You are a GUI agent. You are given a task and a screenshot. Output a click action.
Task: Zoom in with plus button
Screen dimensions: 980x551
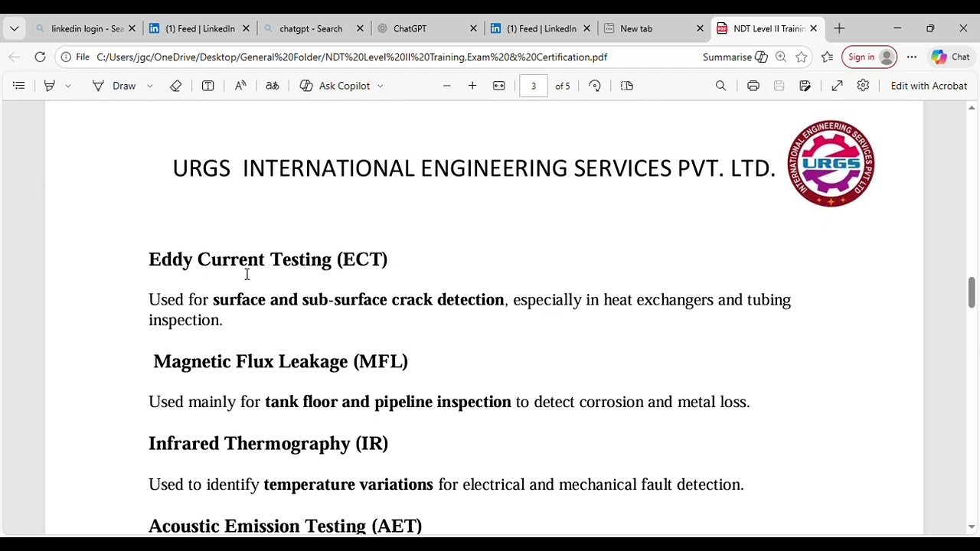pos(472,86)
